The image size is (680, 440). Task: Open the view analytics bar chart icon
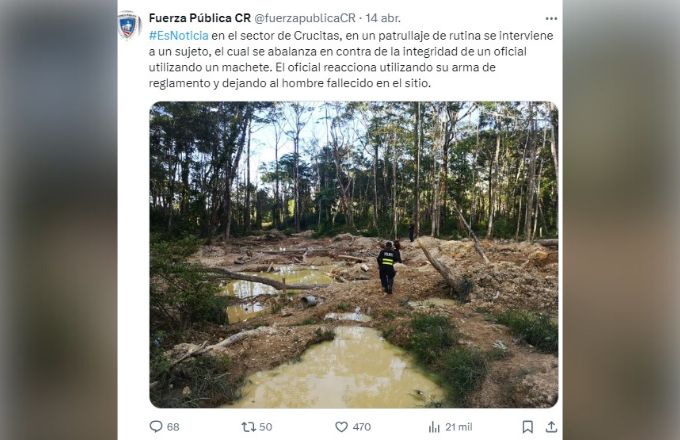click(434, 426)
